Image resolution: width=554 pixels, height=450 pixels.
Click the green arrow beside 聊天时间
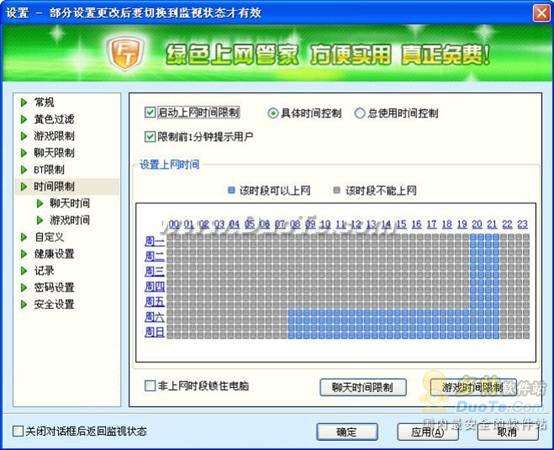tap(40, 203)
